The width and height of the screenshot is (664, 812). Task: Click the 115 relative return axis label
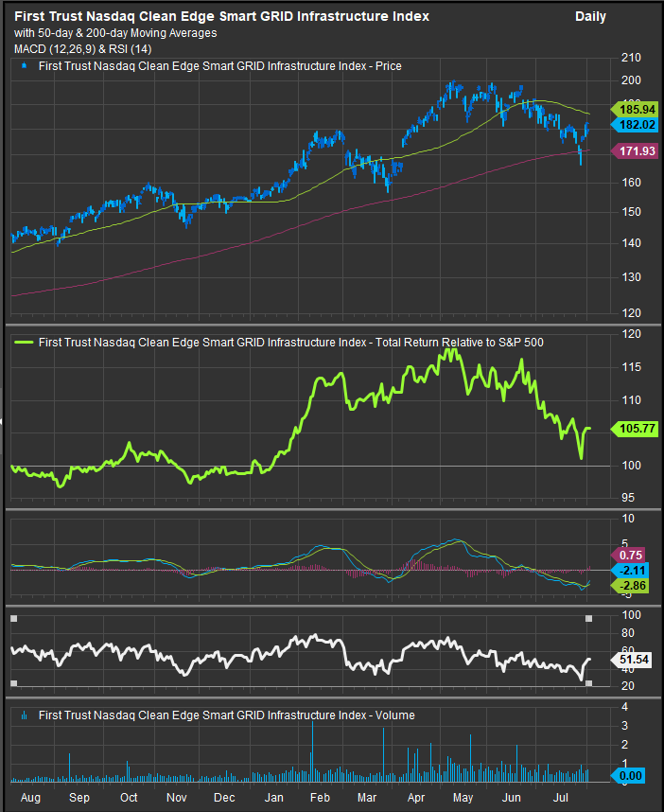[x=631, y=367]
